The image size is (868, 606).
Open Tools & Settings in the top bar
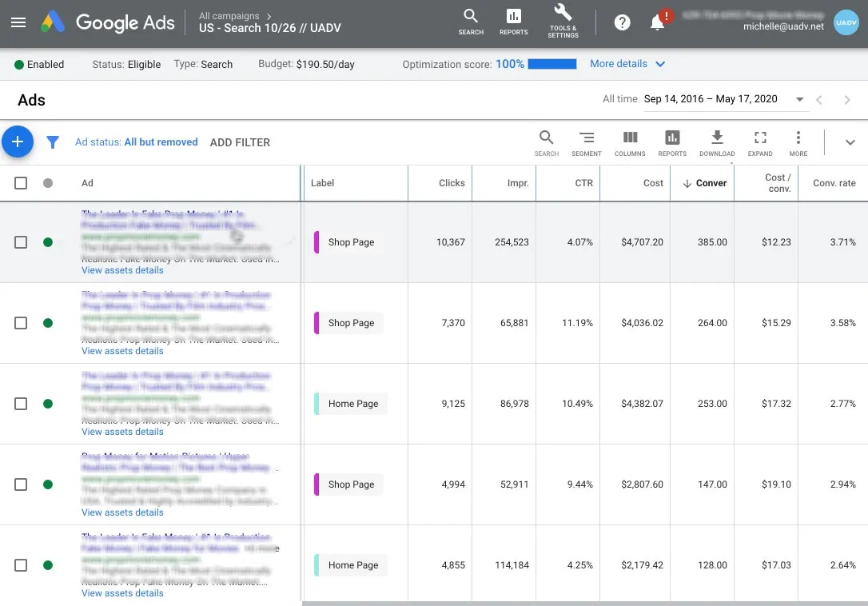coord(563,22)
